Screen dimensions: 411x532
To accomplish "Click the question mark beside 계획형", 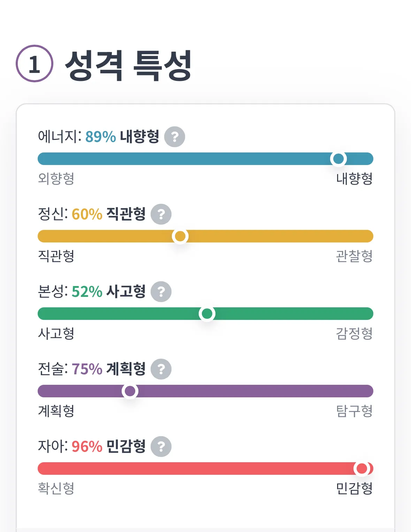I will click(161, 369).
